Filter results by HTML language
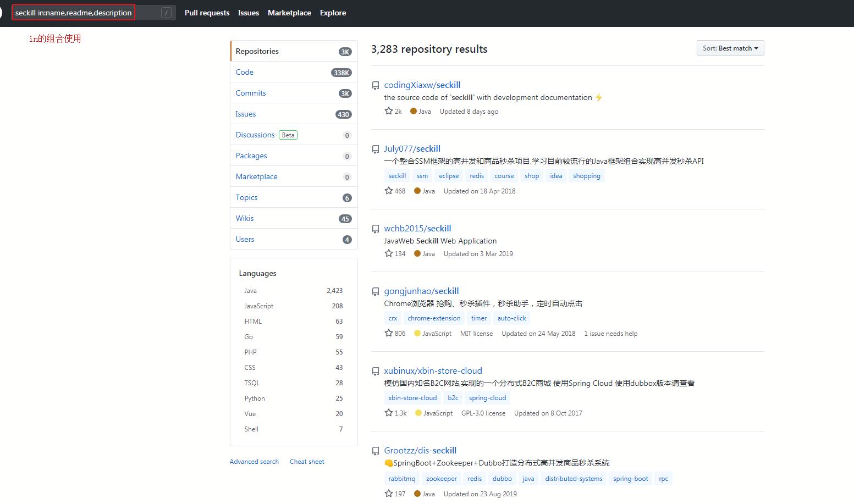854x504 pixels. click(x=294, y=321)
